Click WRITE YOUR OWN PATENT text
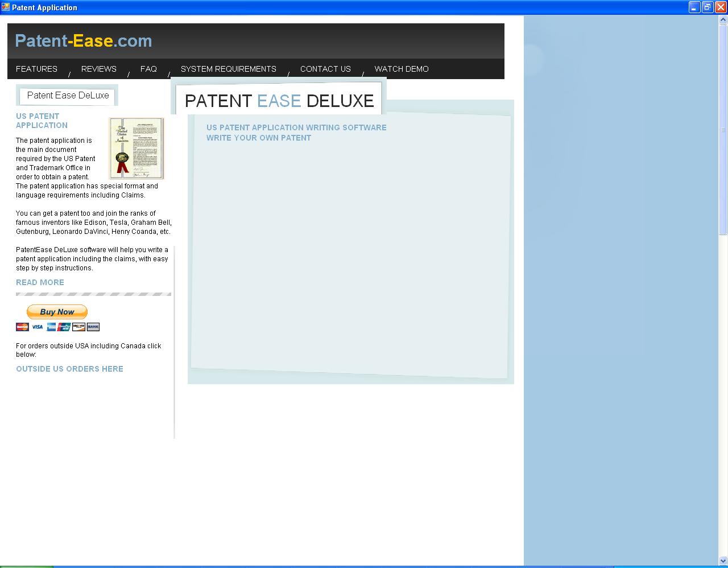Screen dimensions: 728x568 pyautogui.click(x=259, y=138)
